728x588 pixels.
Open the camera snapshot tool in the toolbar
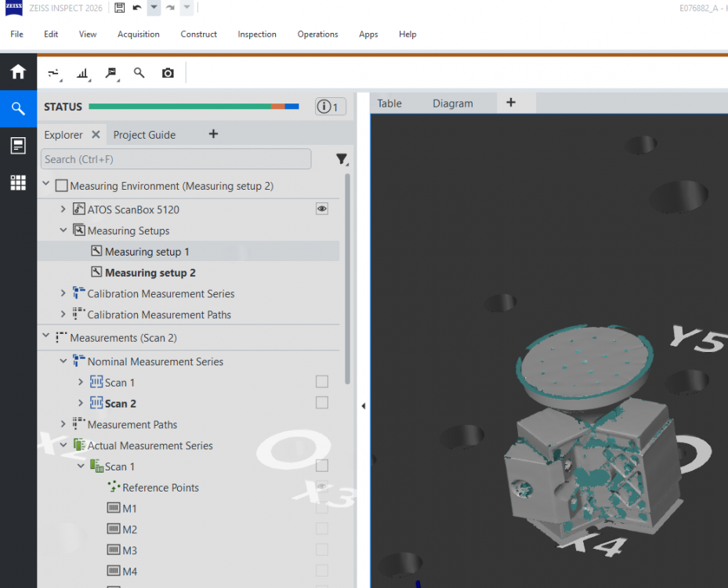168,73
